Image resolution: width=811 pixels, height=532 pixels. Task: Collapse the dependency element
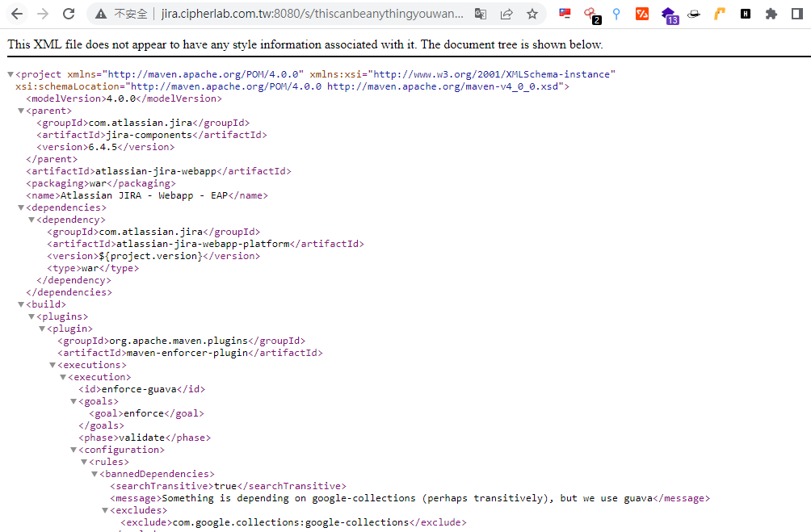click(32, 220)
